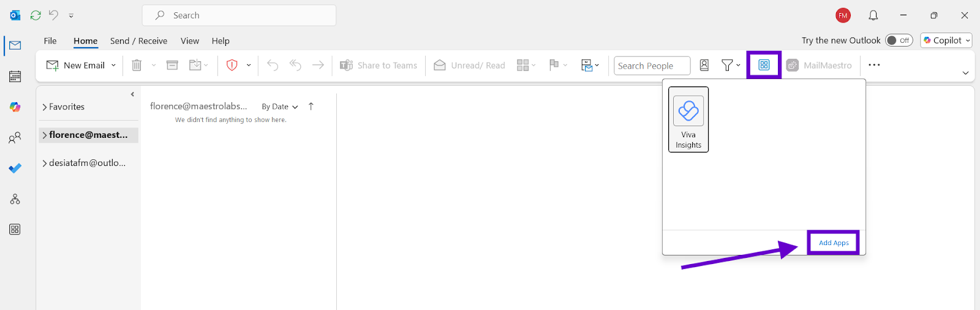980x310 pixels.
Task: Open the File menu
Action: [50, 41]
